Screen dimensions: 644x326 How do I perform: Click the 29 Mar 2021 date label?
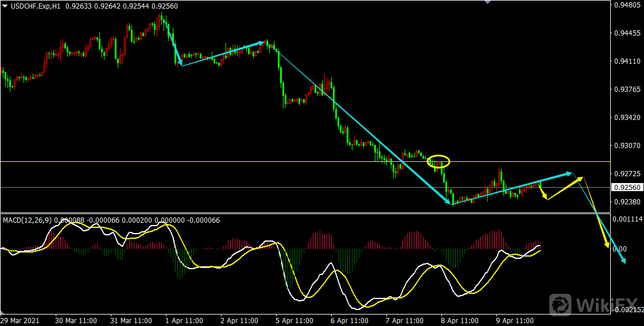click(21, 320)
